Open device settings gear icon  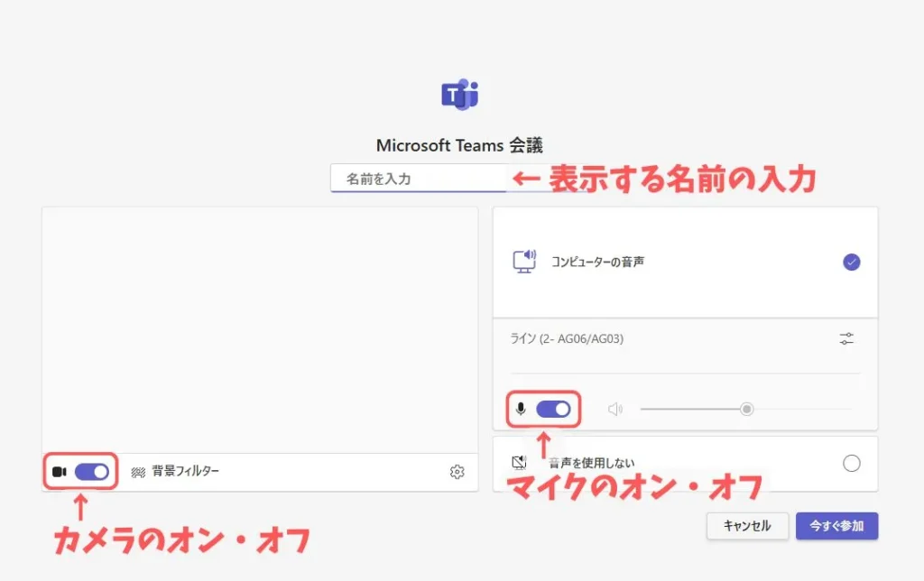click(457, 472)
